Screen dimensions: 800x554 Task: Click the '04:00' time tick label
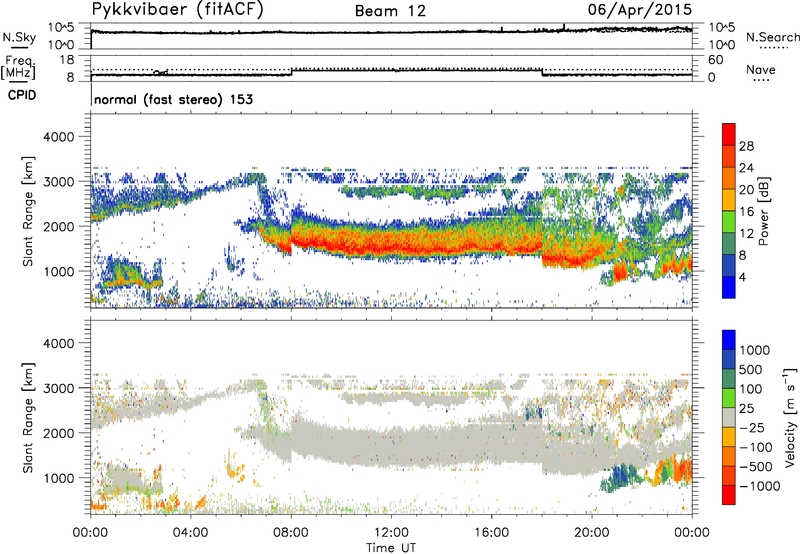190,533
